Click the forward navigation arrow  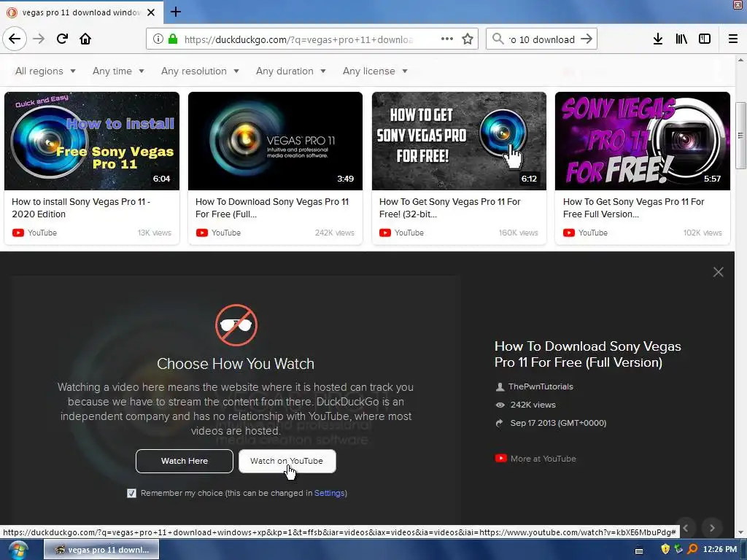tap(39, 39)
